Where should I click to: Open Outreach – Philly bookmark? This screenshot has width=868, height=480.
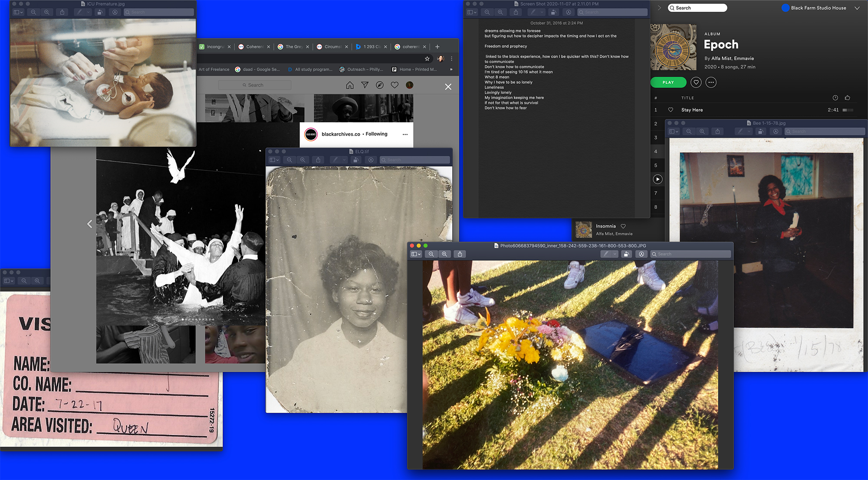pyautogui.click(x=361, y=69)
